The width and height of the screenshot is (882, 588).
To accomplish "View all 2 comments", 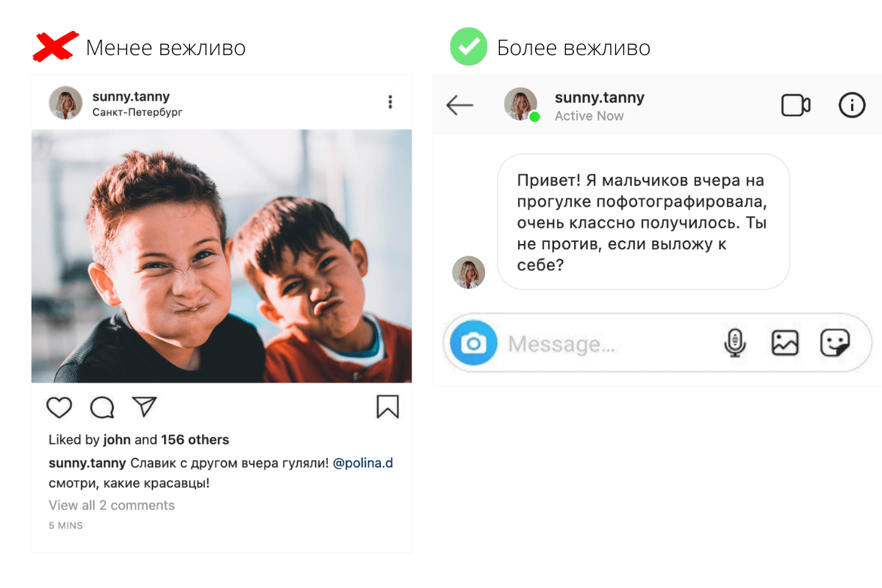I will pos(112,505).
